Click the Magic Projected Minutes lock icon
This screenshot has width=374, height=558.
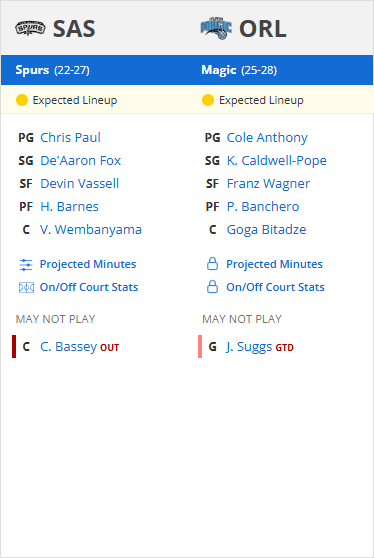212,264
